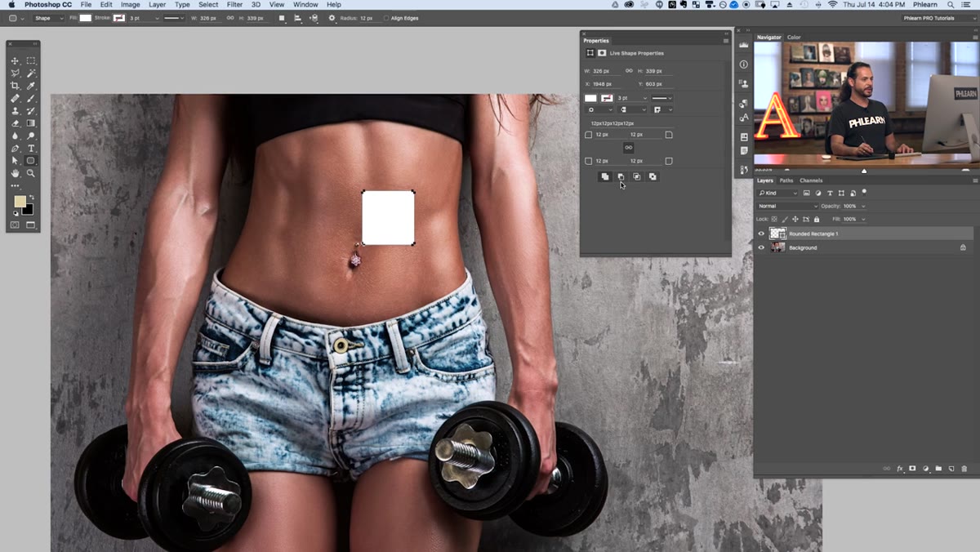
Task: Select the Background layer thumbnail
Action: point(777,247)
